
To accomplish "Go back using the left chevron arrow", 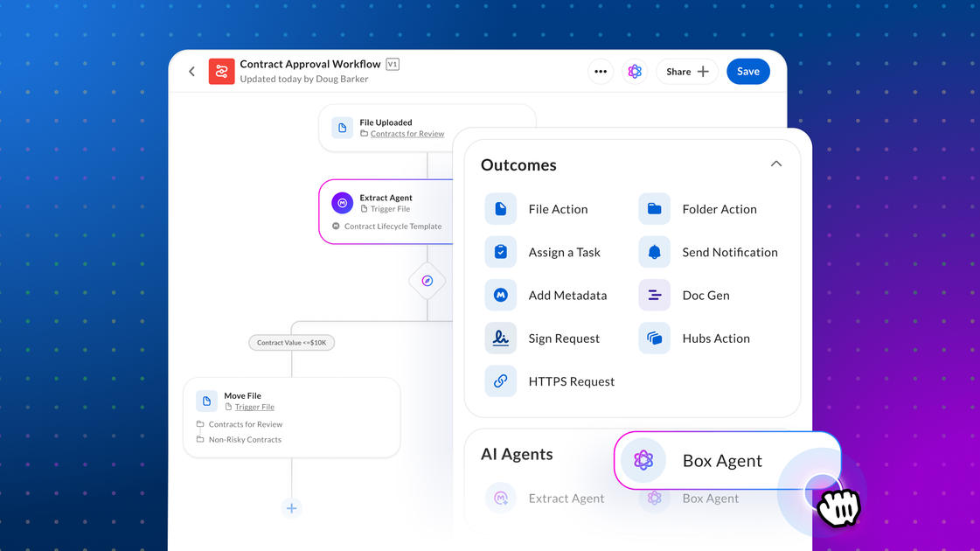I will (191, 72).
